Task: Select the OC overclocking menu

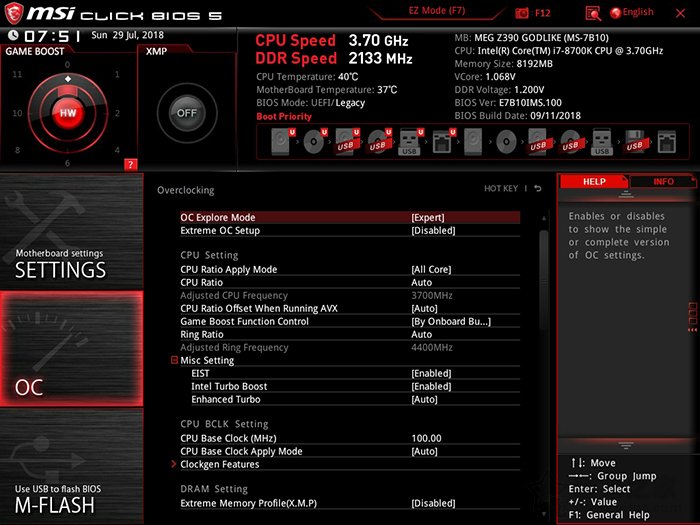Action: pyautogui.click(x=71, y=349)
